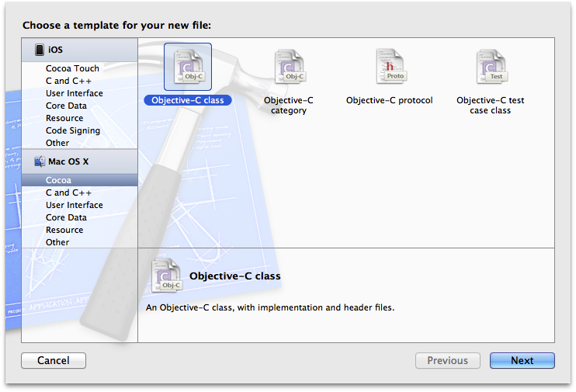Choose the Objective-C protocol template icon
Screen dimensions: 576x392
tap(391, 67)
